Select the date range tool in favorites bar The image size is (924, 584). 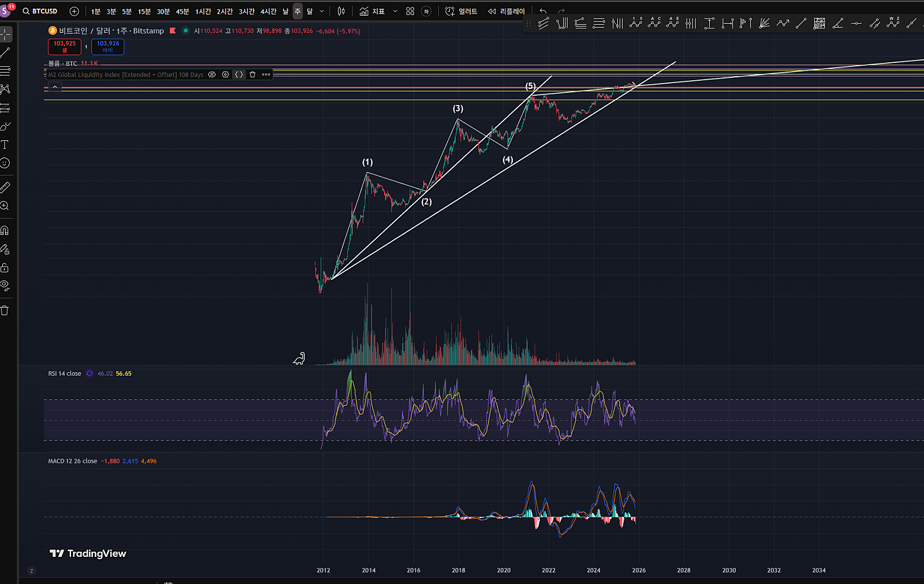[728, 24]
